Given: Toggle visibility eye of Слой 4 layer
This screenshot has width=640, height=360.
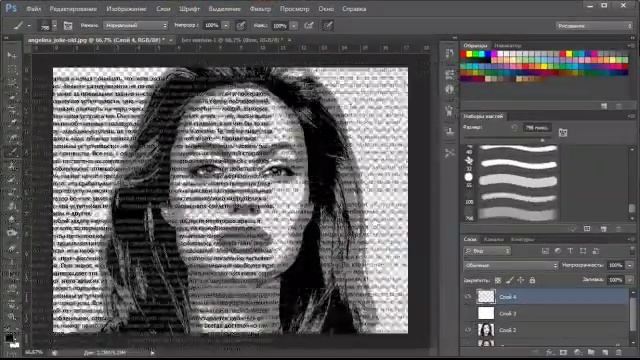Looking at the screenshot, I should tap(468, 297).
